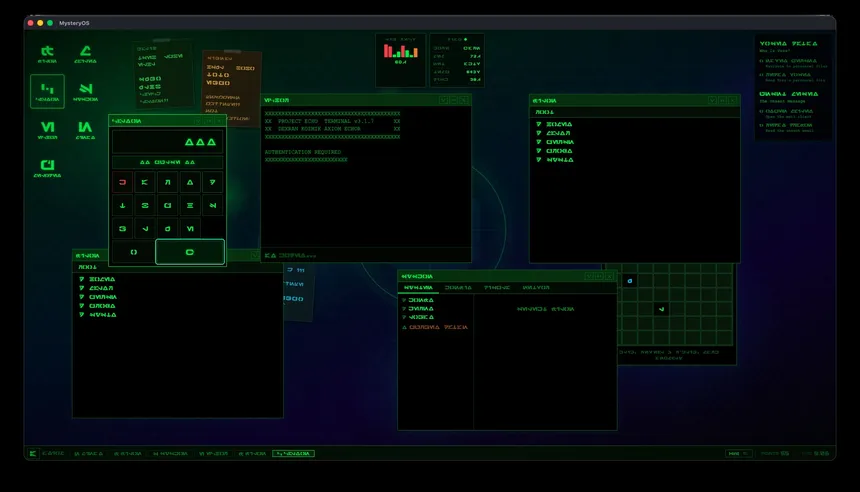Click the boxed indicator at the taskbar's right end
Viewport: 860px width, 492px height.
738,454
